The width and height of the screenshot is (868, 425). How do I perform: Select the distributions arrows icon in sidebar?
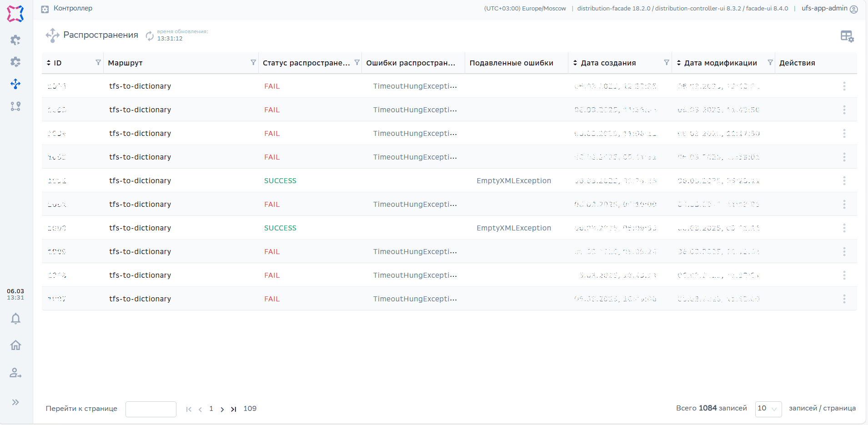coord(15,84)
